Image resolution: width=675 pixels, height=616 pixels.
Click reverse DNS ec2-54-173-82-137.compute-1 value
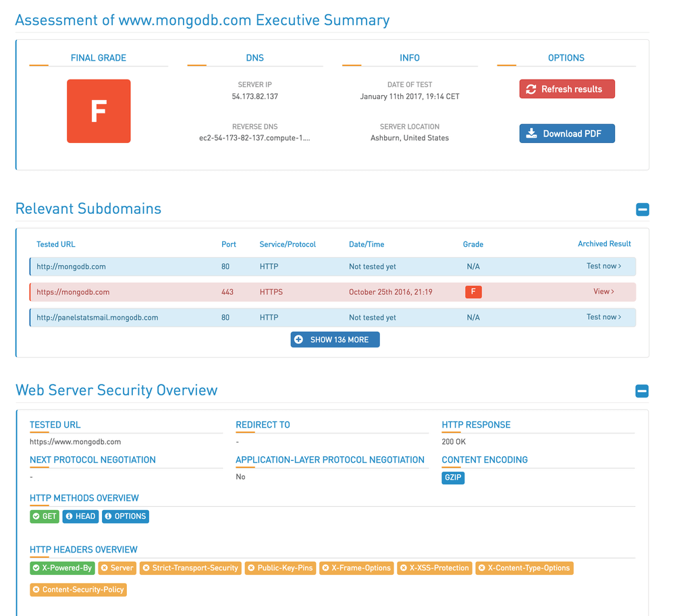254,138
